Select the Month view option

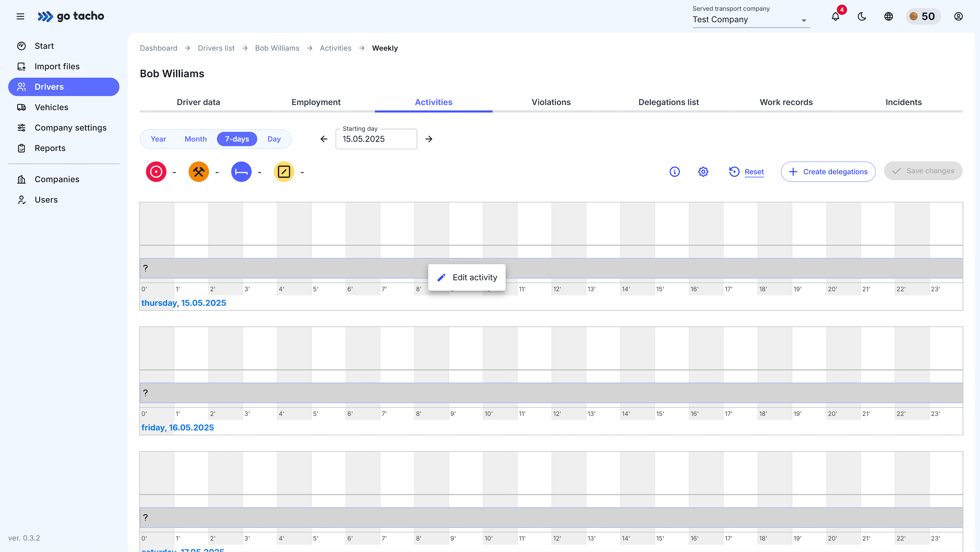(x=195, y=138)
